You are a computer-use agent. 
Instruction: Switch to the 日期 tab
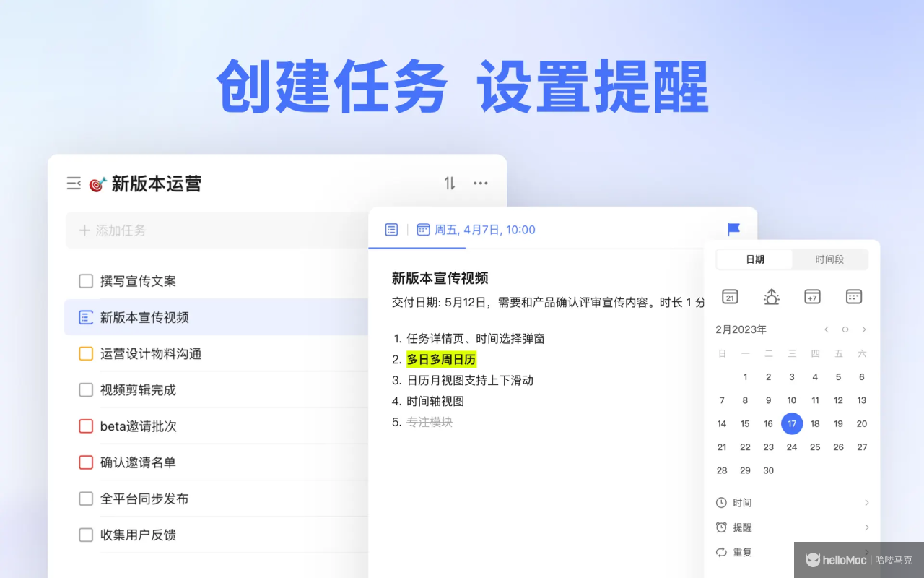(x=755, y=259)
